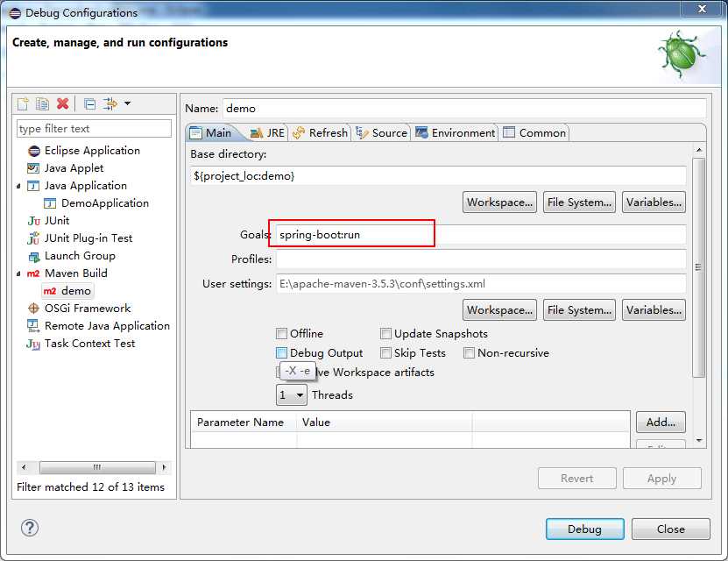Open the Threads count dropdown
The height and width of the screenshot is (561, 728).
pyautogui.click(x=292, y=395)
